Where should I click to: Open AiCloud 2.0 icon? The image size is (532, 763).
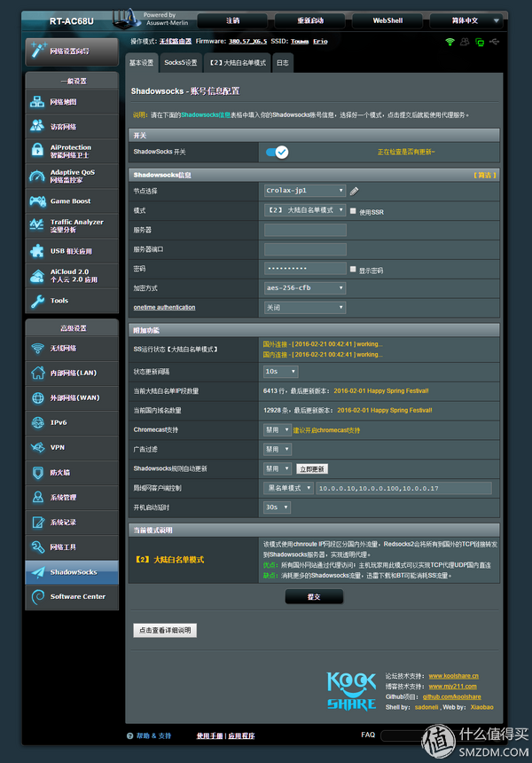(37, 275)
